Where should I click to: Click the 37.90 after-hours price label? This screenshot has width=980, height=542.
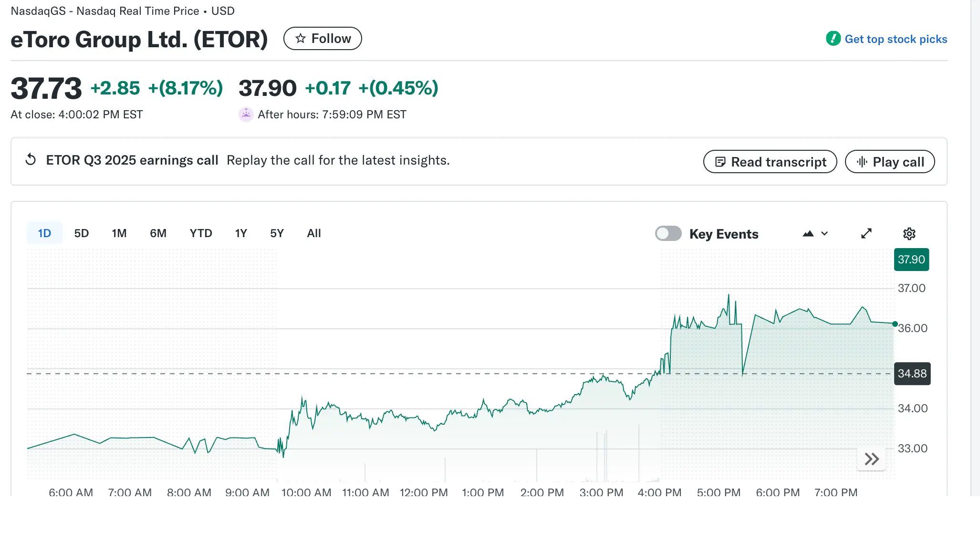click(911, 260)
